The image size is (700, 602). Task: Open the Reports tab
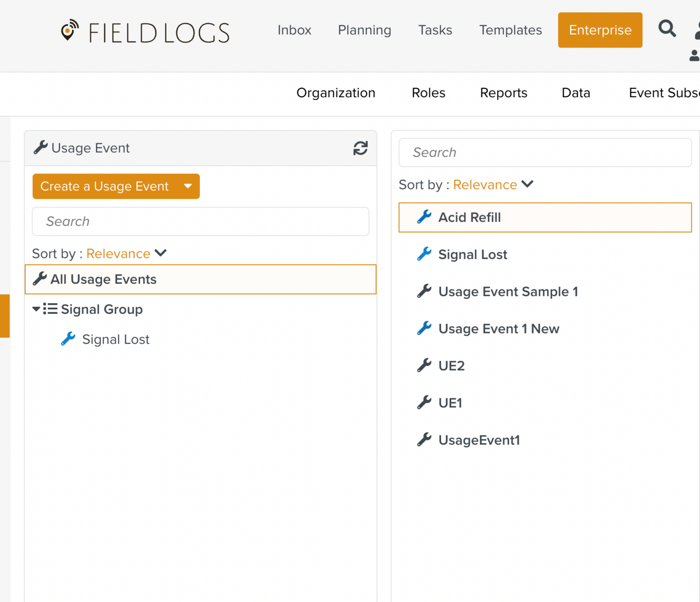[x=503, y=93]
